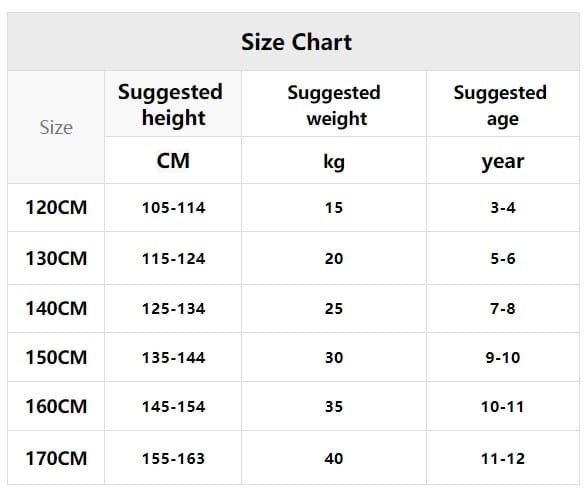Click the 170CM size row label
This screenshot has width=588, height=502.
pos(56,458)
